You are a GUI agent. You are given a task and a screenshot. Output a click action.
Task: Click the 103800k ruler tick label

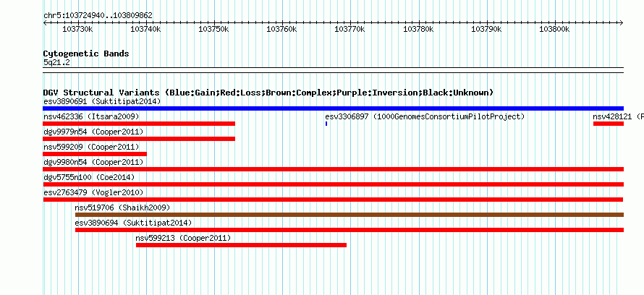555,29
